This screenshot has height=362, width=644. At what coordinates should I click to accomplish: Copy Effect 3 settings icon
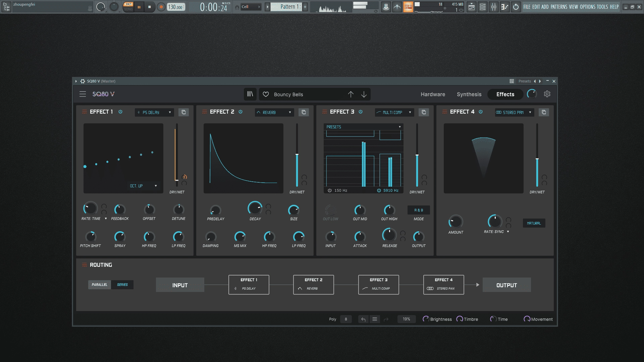pyautogui.click(x=424, y=112)
